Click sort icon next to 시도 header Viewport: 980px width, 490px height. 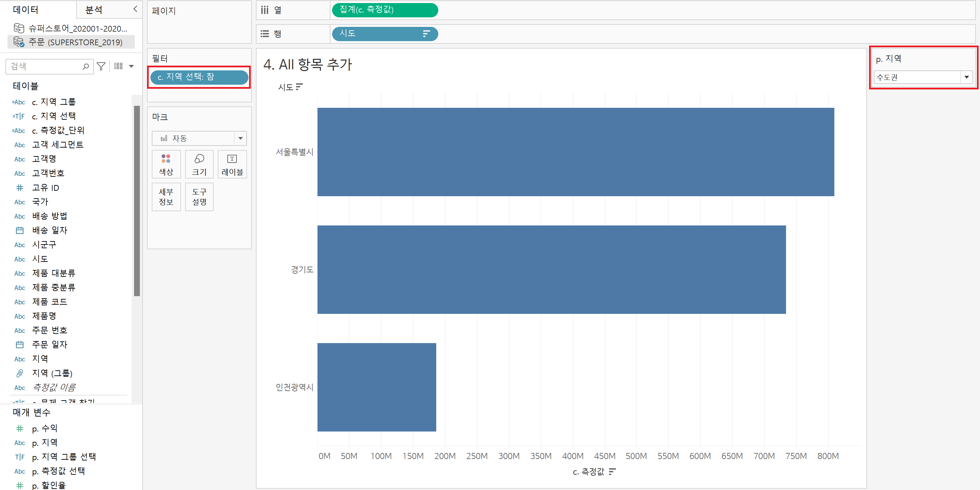(x=299, y=87)
